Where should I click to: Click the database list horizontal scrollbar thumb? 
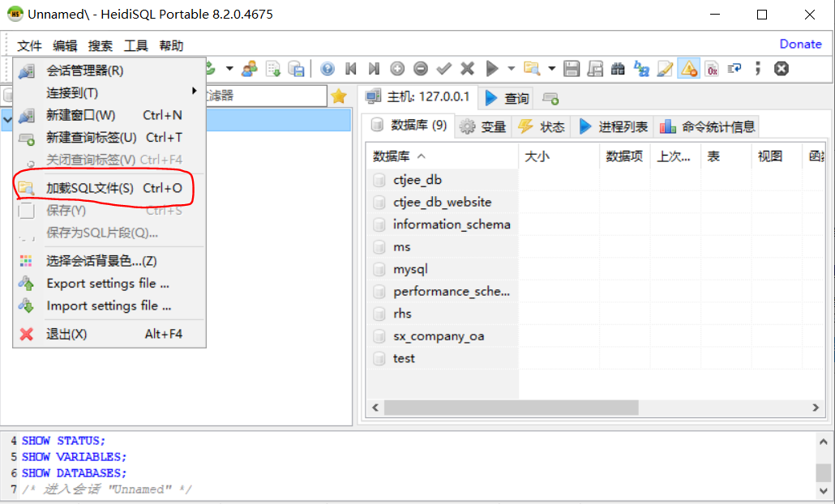point(512,408)
